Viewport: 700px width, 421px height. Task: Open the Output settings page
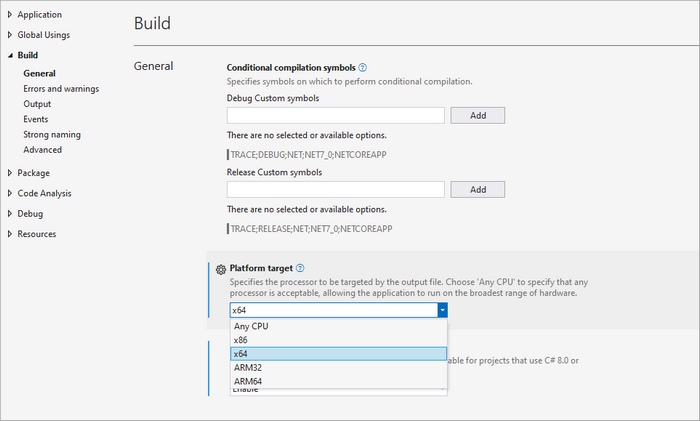point(37,104)
